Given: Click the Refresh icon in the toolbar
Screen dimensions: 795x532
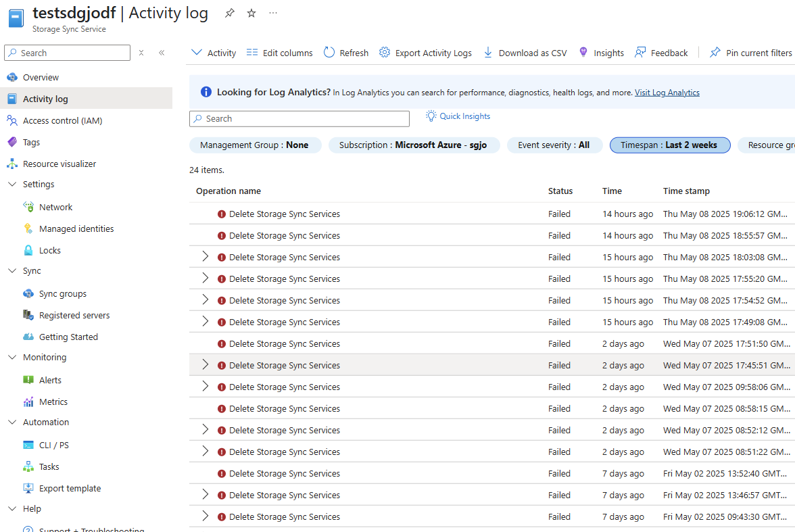Looking at the screenshot, I should pos(329,52).
